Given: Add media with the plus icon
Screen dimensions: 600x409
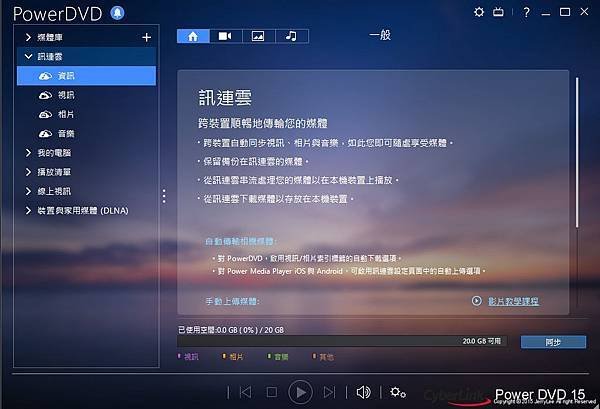Looking at the screenshot, I should (147, 37).
